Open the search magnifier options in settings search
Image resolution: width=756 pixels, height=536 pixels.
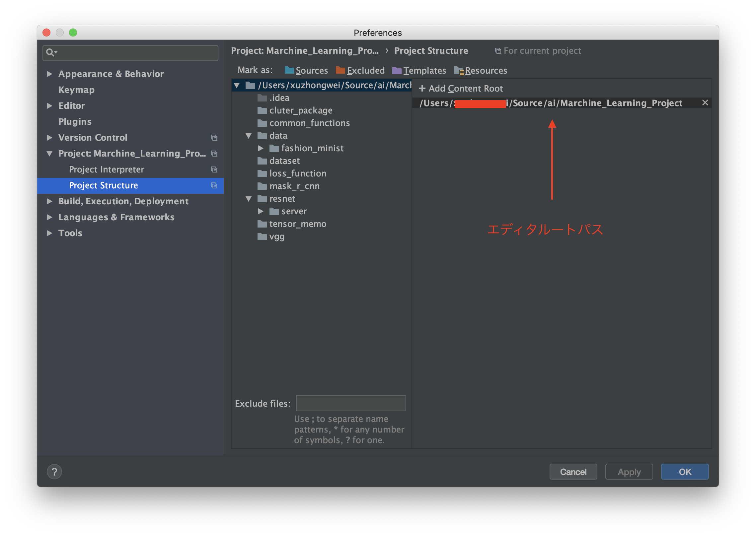click(x=51, y=52)
